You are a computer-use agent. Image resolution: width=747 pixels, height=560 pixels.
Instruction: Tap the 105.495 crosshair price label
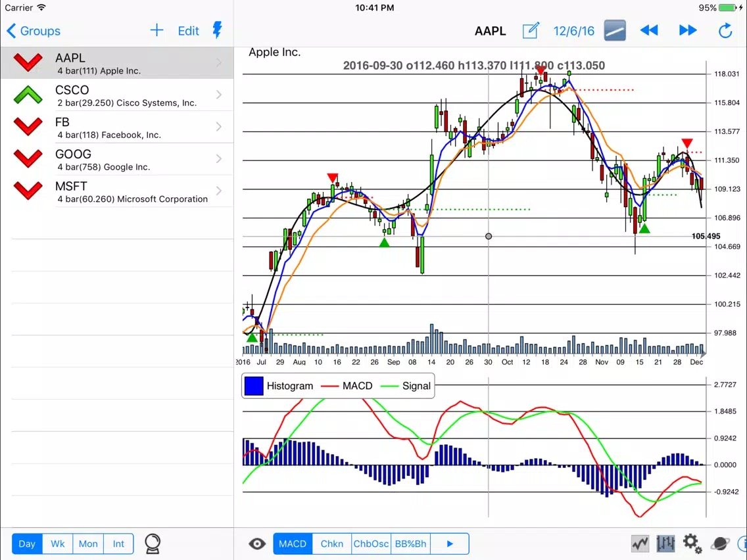(x=706, y=236)
